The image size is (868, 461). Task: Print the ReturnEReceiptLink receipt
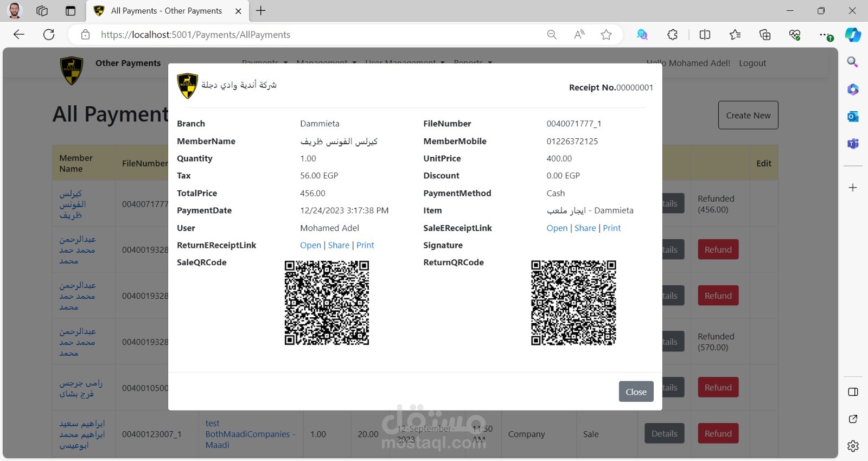(365, 245)
